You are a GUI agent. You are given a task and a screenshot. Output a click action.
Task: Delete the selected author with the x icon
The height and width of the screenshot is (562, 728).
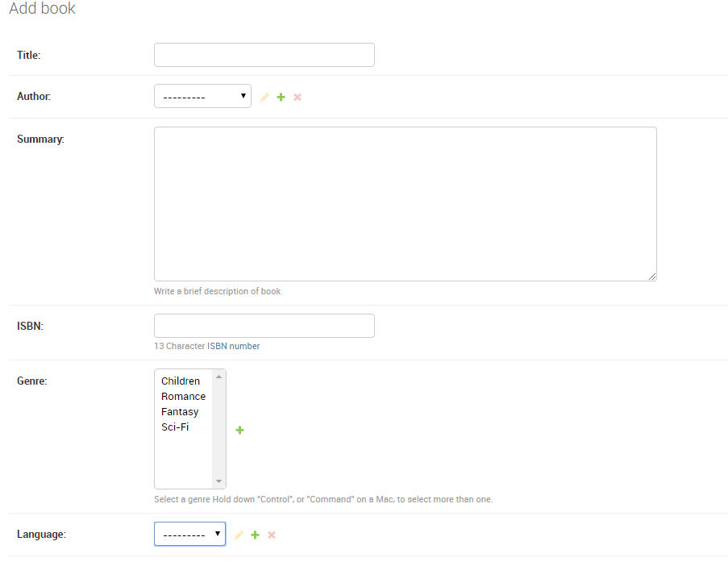coord(297,96)
